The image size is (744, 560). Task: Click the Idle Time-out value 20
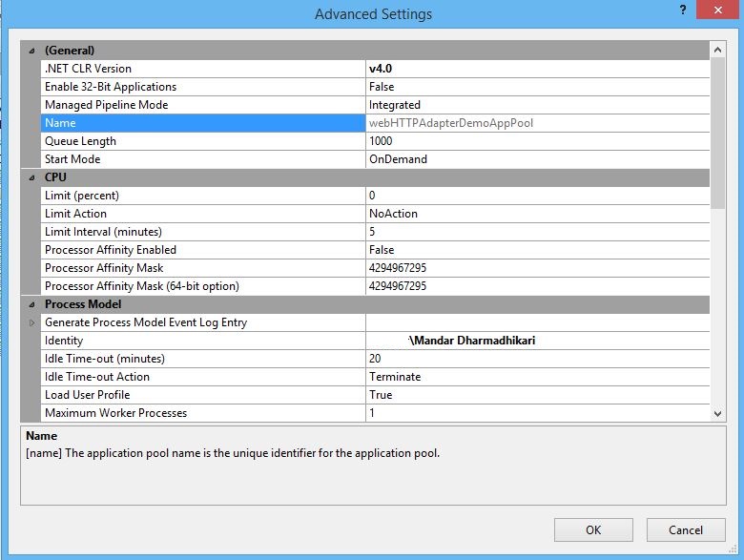pos(538,359)
